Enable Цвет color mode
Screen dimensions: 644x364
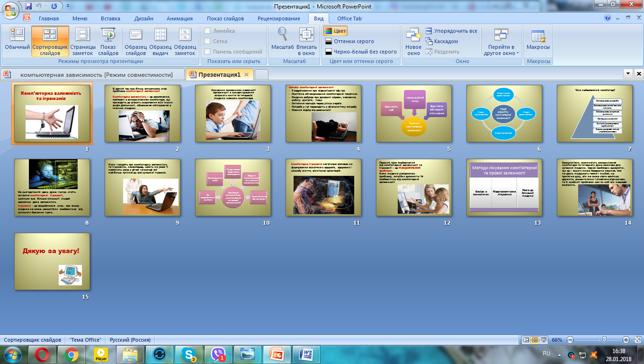[336, 31]
